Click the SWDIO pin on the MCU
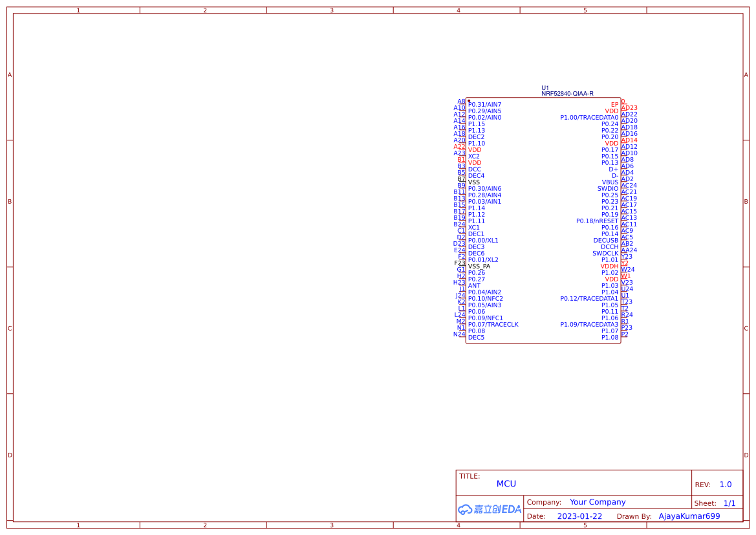Image resolution: width=756 pixels, height=535 pixels. tap(607, 188)
